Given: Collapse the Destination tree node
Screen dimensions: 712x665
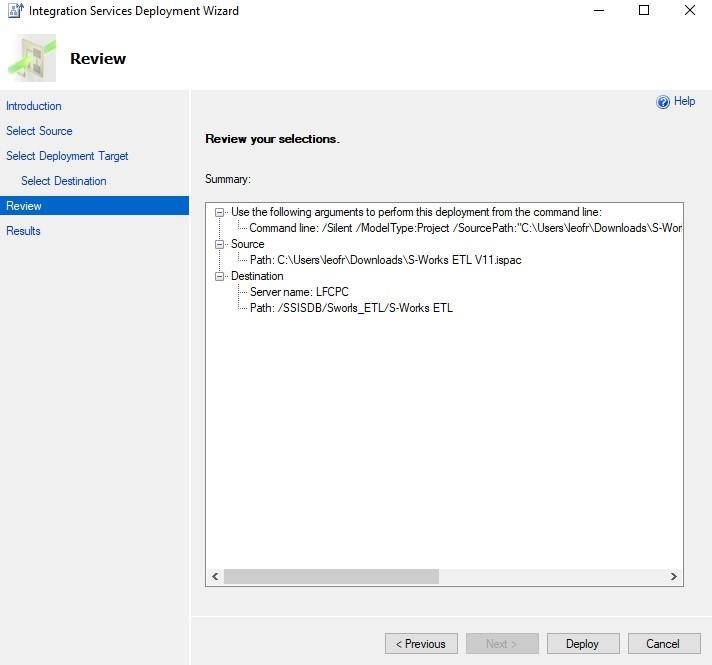Looking at the screenshot, I should pos(219,276).
